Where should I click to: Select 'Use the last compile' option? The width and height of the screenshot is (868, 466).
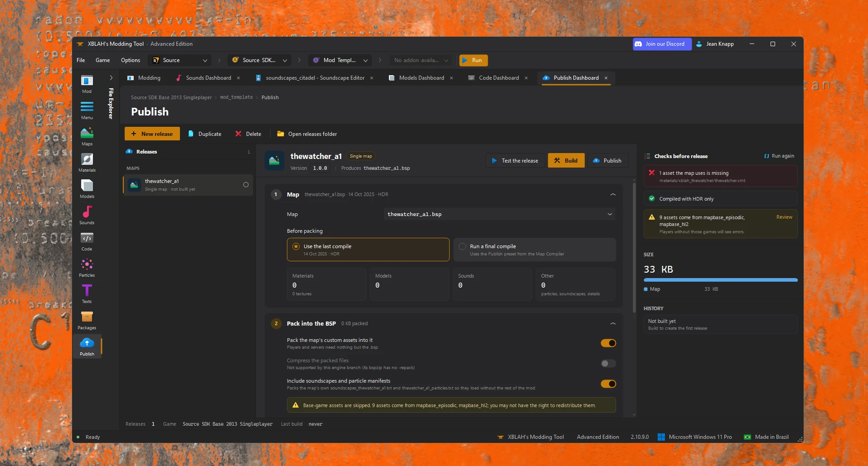click(x=368, y=250)
